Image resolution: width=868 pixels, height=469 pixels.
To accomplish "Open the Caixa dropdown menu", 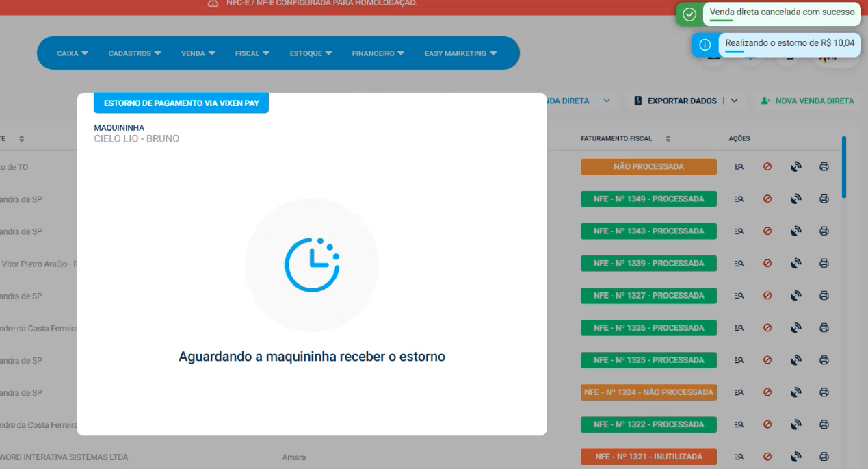I will [x=73, y=53].
